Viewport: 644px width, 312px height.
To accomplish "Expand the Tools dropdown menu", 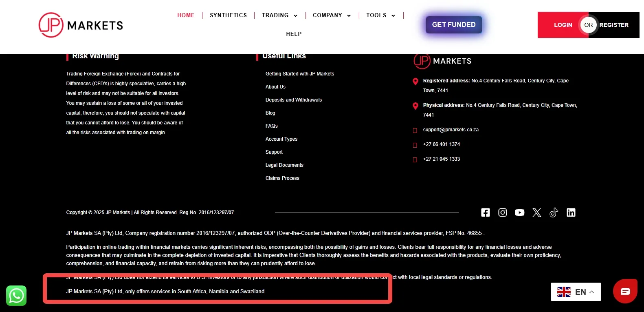I will 381,15.
